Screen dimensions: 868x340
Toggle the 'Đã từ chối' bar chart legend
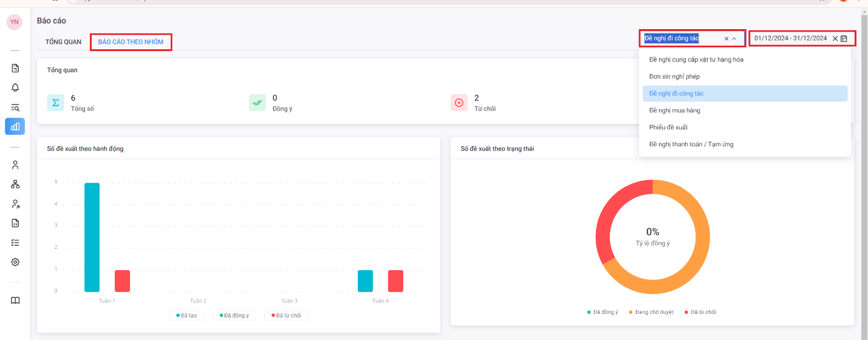tap(286, 315)
